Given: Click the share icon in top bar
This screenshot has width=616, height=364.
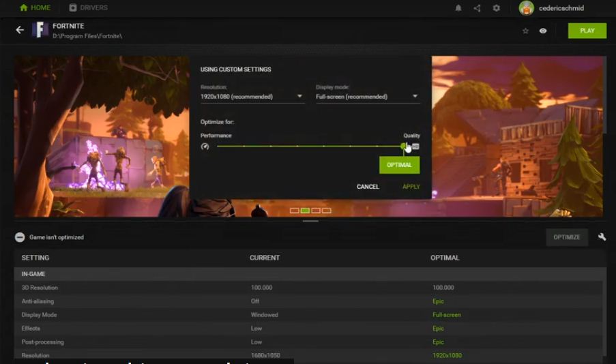Looking at the screenshot, I should 477,8.
